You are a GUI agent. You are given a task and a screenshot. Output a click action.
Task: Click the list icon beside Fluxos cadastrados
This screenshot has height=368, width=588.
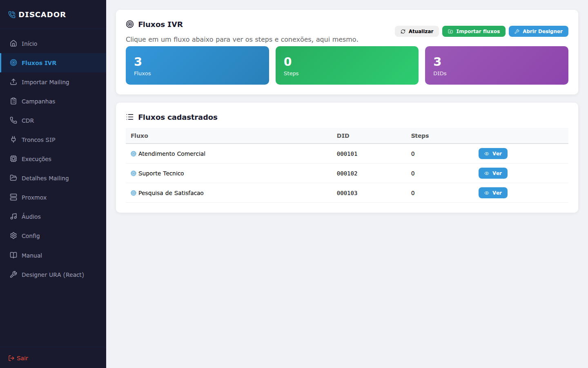(x=130, y=117)
